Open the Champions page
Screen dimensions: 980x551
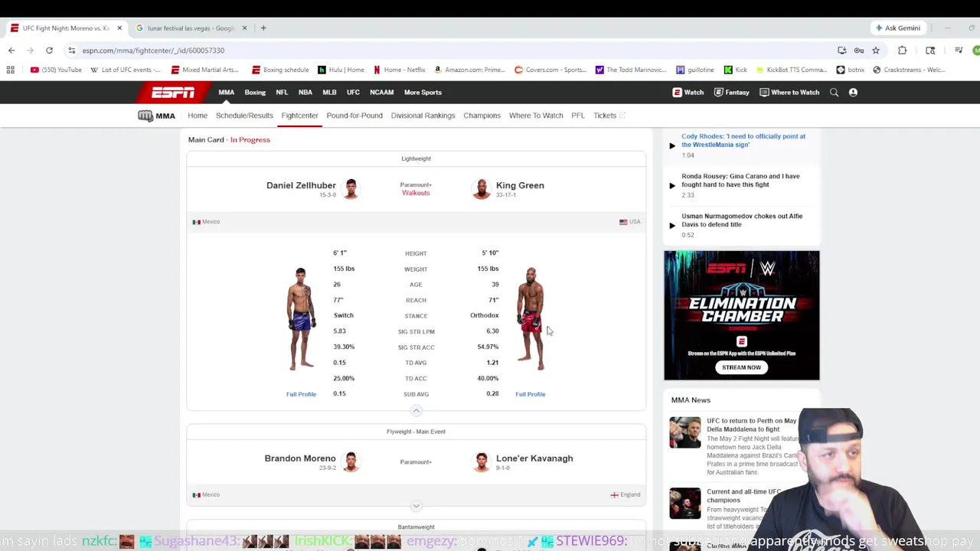[x=482, y=116]
